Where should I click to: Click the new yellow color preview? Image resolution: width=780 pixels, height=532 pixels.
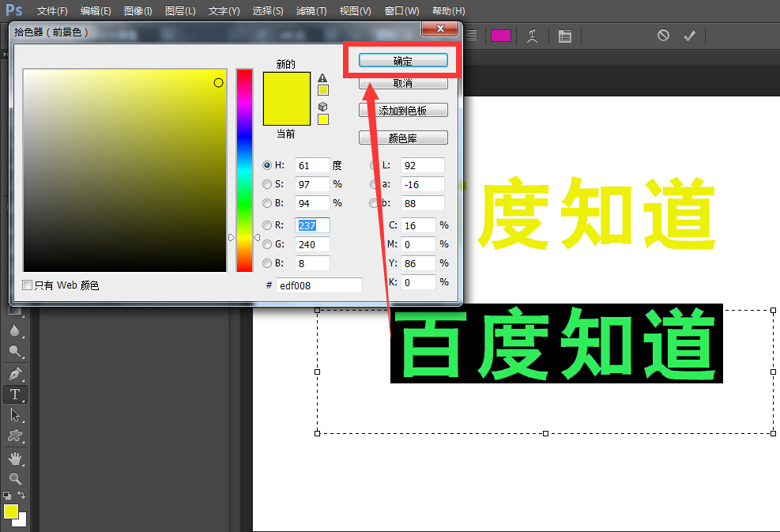[287, 85]
